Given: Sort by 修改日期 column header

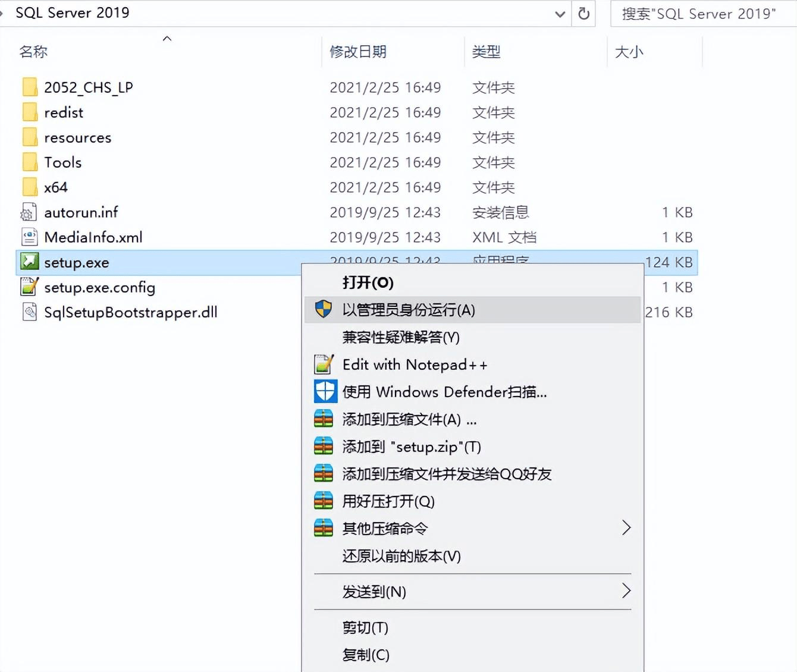Looking at the screenshot, I should 358,52.
